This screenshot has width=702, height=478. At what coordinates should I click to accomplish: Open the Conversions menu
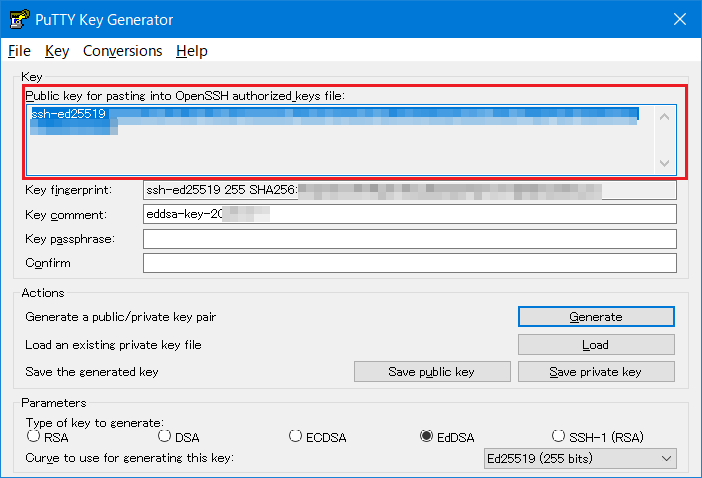(122, 51)
